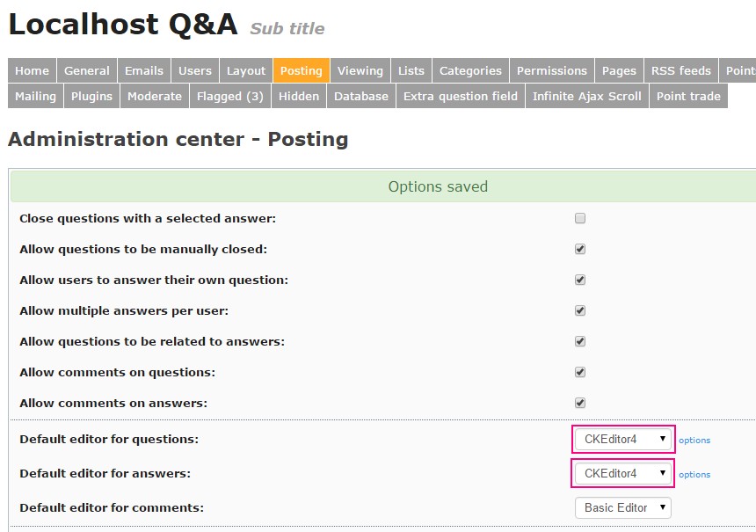Uncheck 'Allow questions to be manually closed'
Screen dimensions: 756x532
pos(580,249)
